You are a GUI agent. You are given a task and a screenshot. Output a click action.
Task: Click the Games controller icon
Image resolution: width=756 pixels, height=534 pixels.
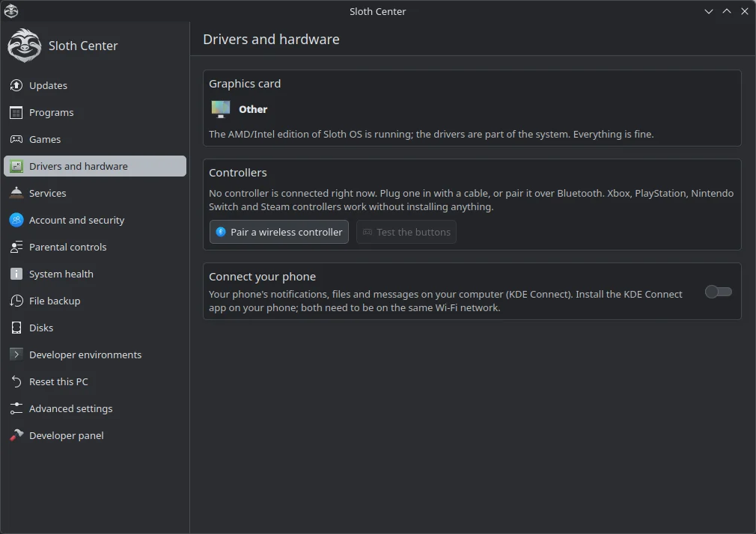[x=16, y=139]
